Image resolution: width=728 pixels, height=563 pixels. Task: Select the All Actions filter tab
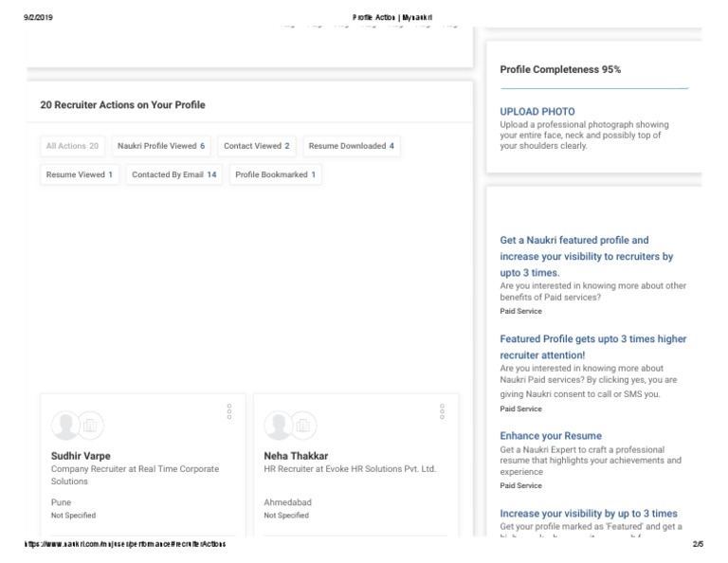pyautogui.click(x=72, y=146)
